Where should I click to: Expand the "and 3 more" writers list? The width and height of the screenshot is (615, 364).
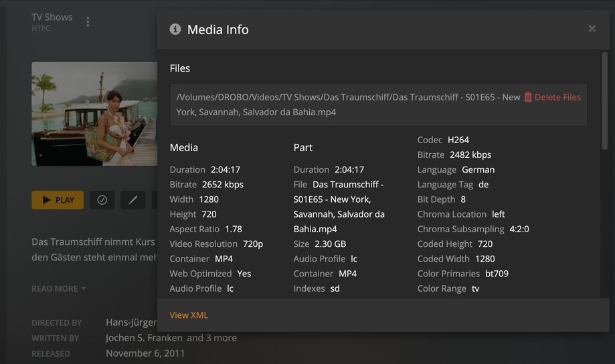point(211,338)
